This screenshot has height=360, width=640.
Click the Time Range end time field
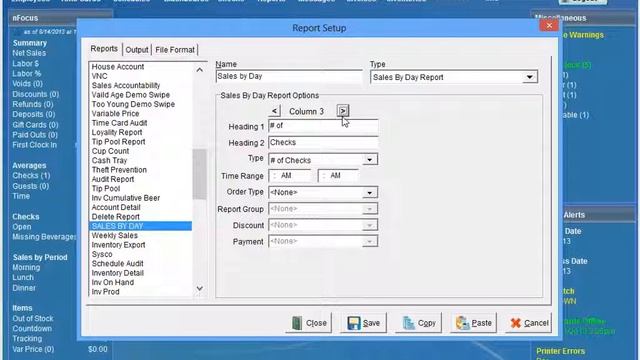point(339,176)
